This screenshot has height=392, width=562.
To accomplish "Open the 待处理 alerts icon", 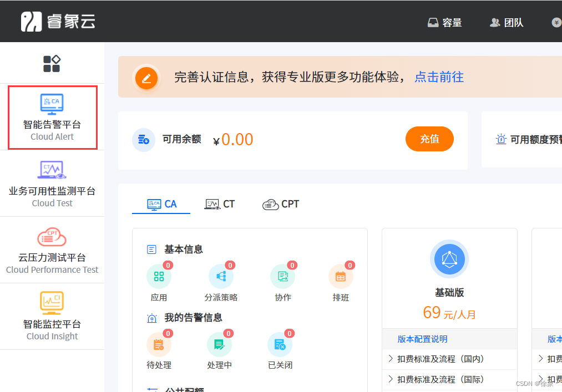I will (159, 344).
